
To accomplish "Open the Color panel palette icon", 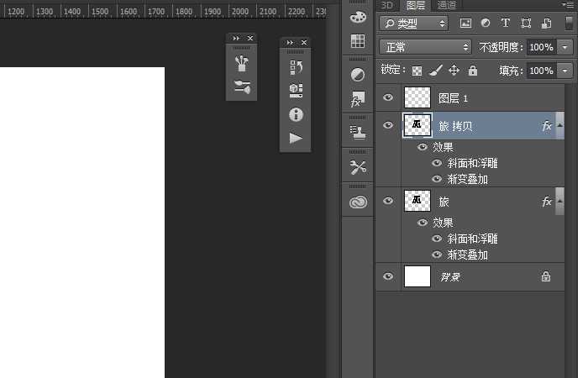I will point(358,17).
